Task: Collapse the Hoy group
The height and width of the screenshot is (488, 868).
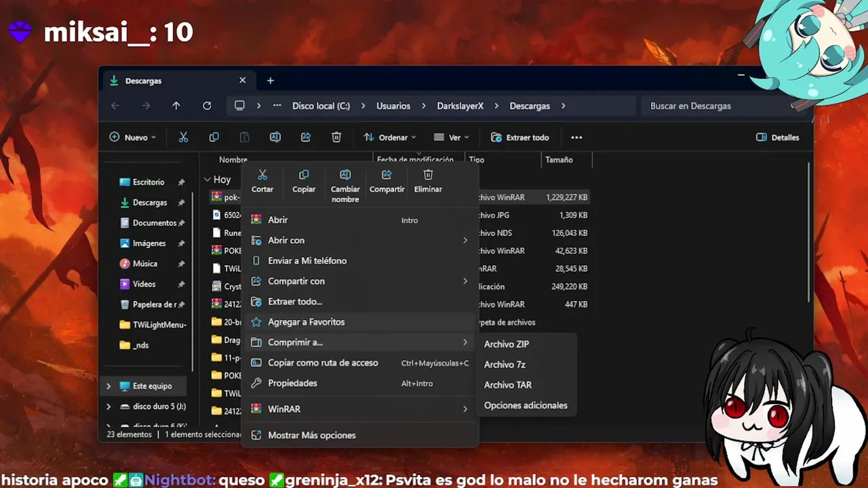Action: [x=207, y=180]
